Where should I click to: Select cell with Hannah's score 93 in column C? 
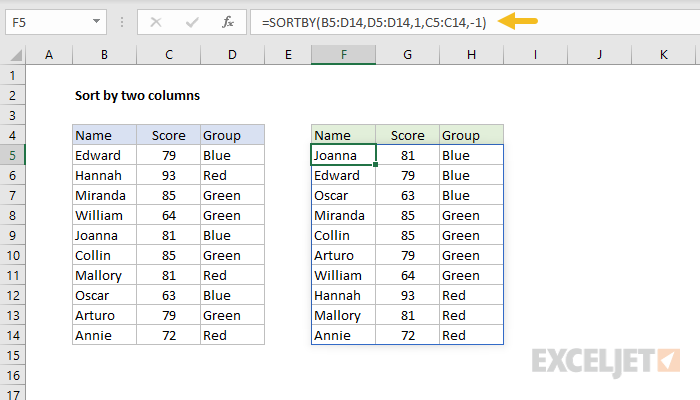[x=168, y=175]
